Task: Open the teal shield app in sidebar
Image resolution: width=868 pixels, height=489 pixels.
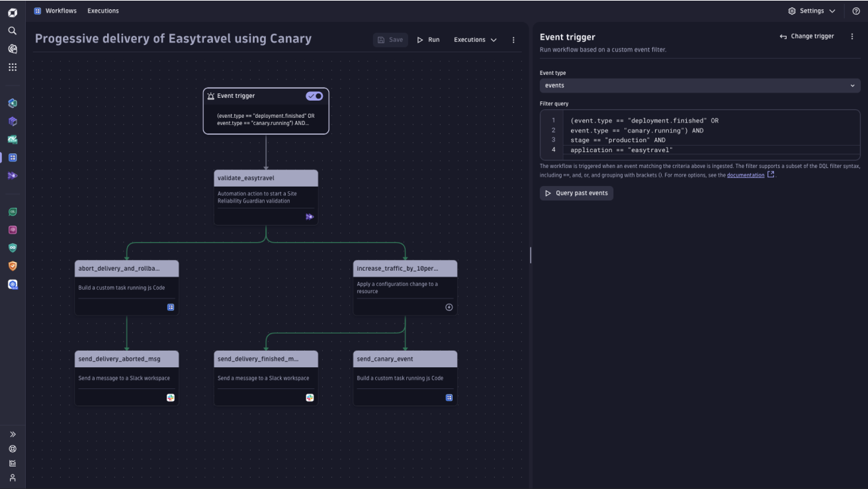Action: click(x=12, y=248)
